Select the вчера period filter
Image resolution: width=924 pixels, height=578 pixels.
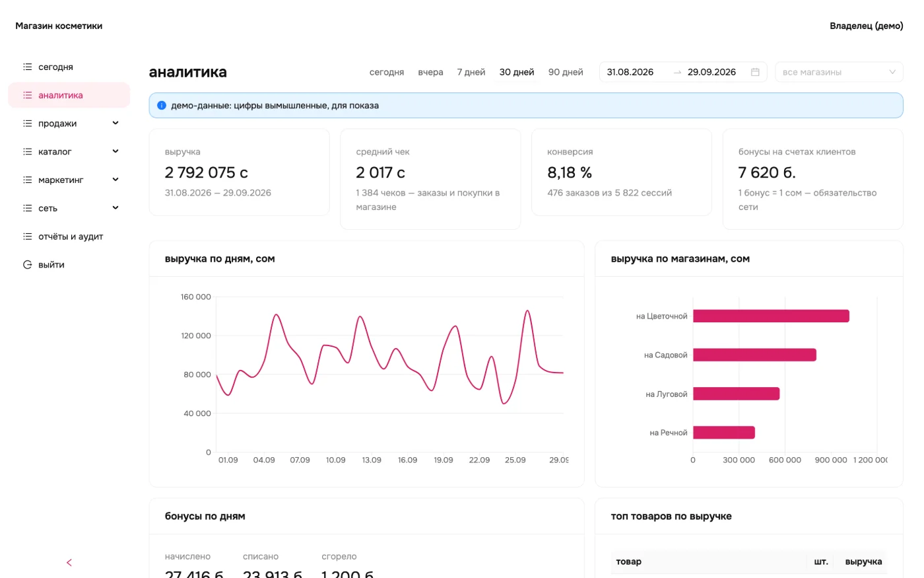click(430, 72)
